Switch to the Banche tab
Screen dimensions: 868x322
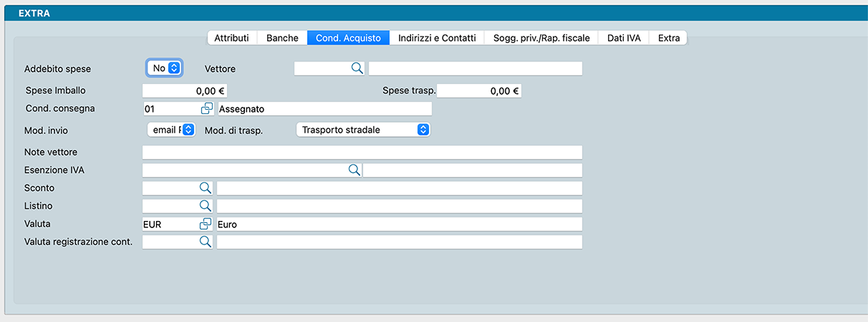[x=282, y=38]
